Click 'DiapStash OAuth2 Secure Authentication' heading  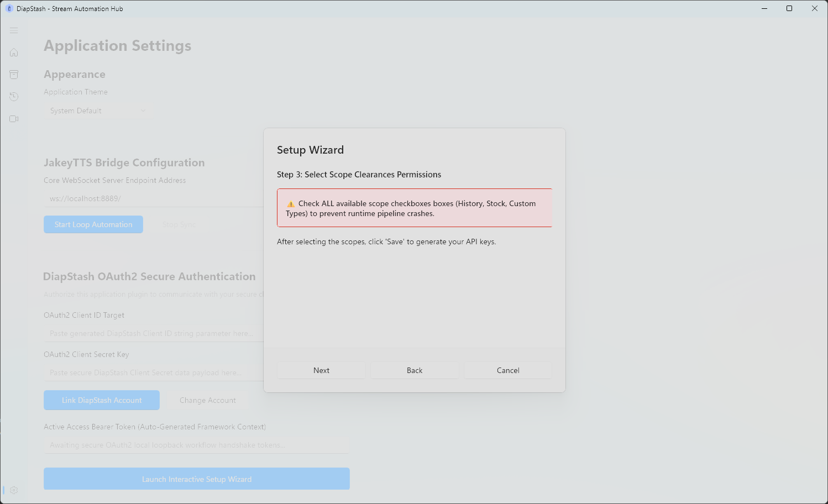tap(149, 276)
